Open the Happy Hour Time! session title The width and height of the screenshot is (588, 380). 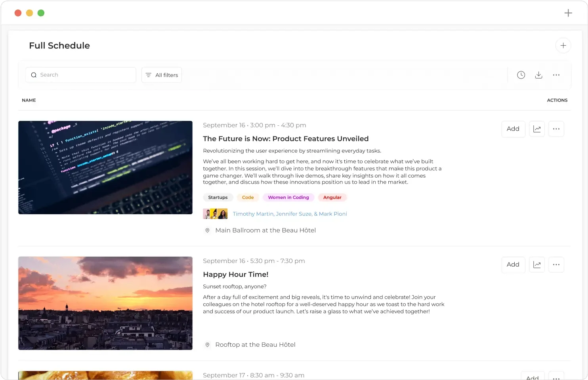236,274
